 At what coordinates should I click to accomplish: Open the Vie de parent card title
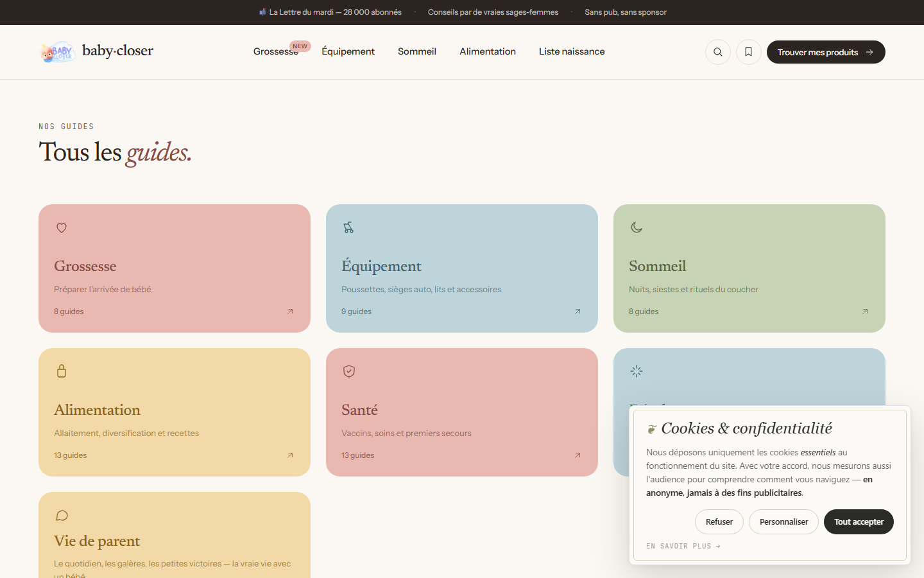pyautogui.click(x=97, y=541)
